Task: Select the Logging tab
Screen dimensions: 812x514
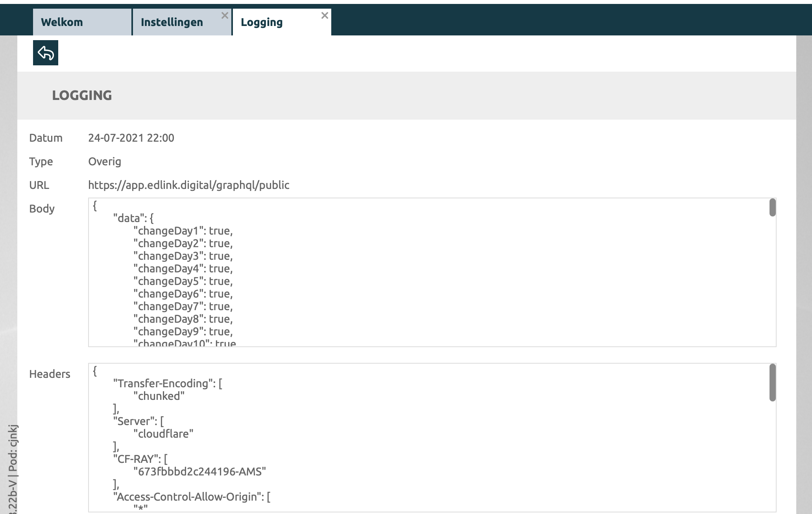Action: tap(262, 22)
